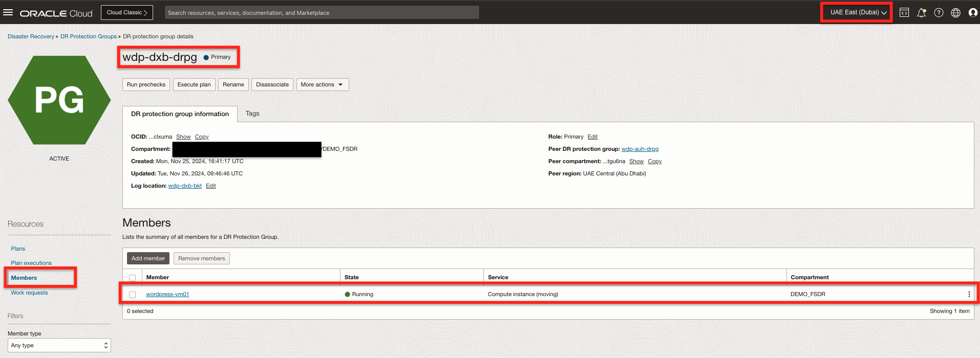Show the peer compartment OCID

(636, 161)
